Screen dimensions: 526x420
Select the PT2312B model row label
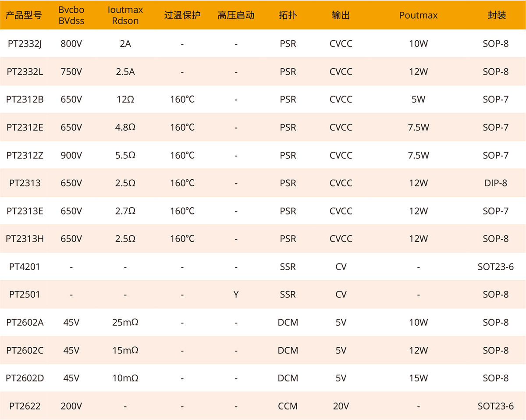pos(25,100)
